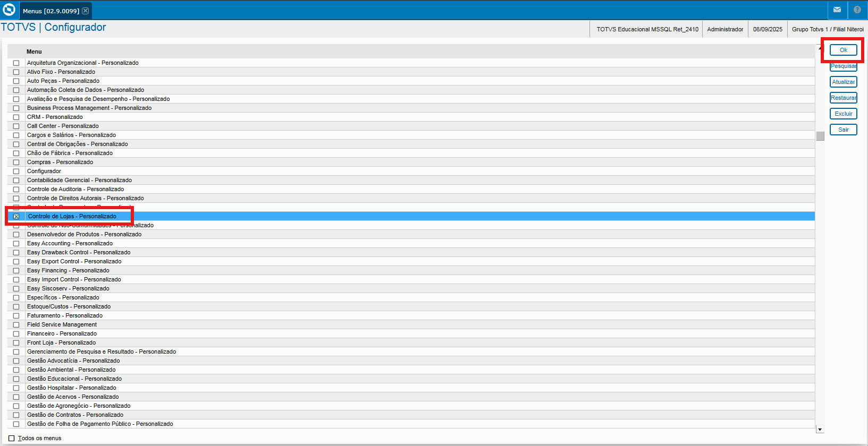Viewport: 868px width, 446px height.
Task: Click the TOTVS logo icon
Action: tap(9, 10)
